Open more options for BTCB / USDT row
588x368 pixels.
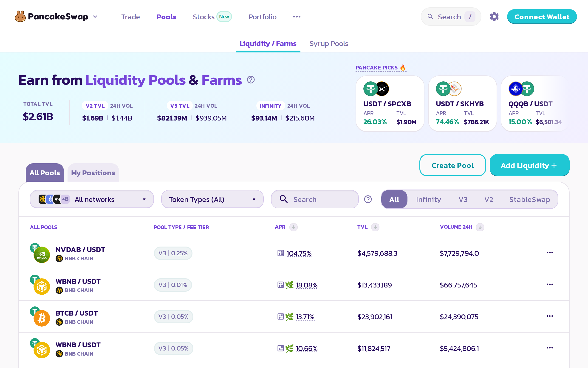[550, 316]
